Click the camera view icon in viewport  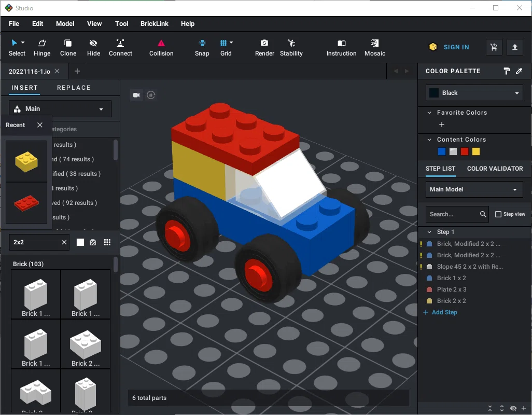pos(136,95)
